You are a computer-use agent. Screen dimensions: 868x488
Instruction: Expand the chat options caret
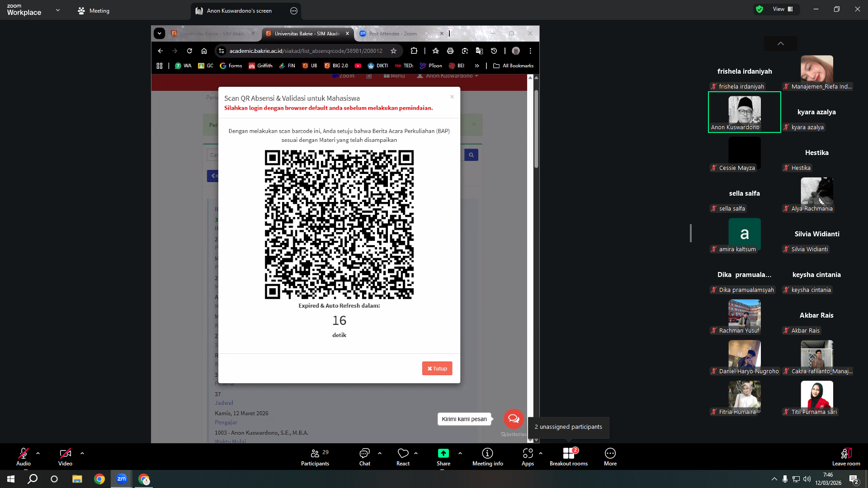point(380,453)
